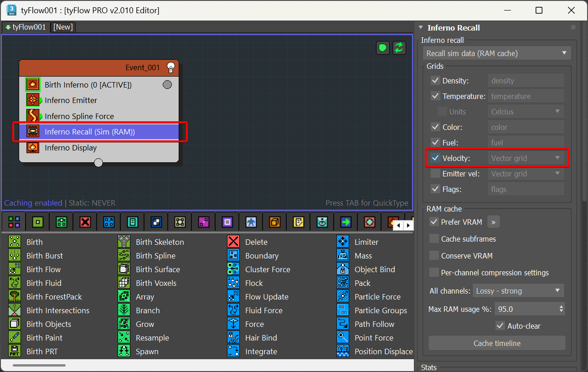Choose the Limiter operator icon

(343, 242)
